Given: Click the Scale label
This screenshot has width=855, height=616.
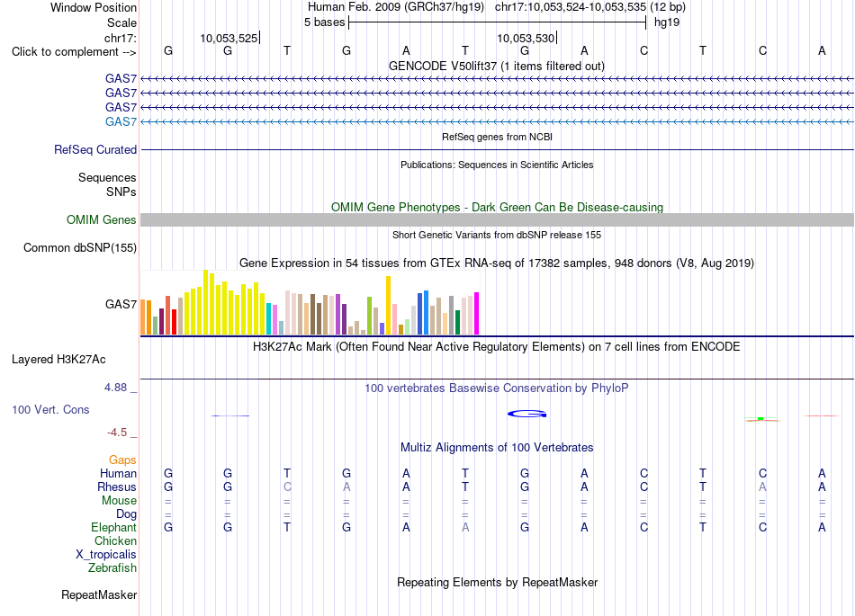Looking at the screenshot, I should click(x=121, y=22).
